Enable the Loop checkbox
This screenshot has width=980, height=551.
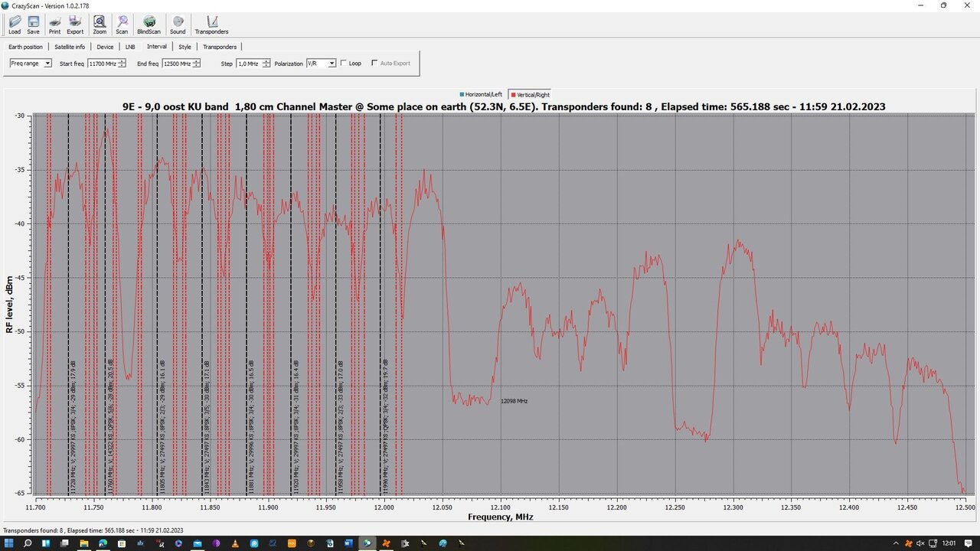pyautogui.click(x=344, y=64)
